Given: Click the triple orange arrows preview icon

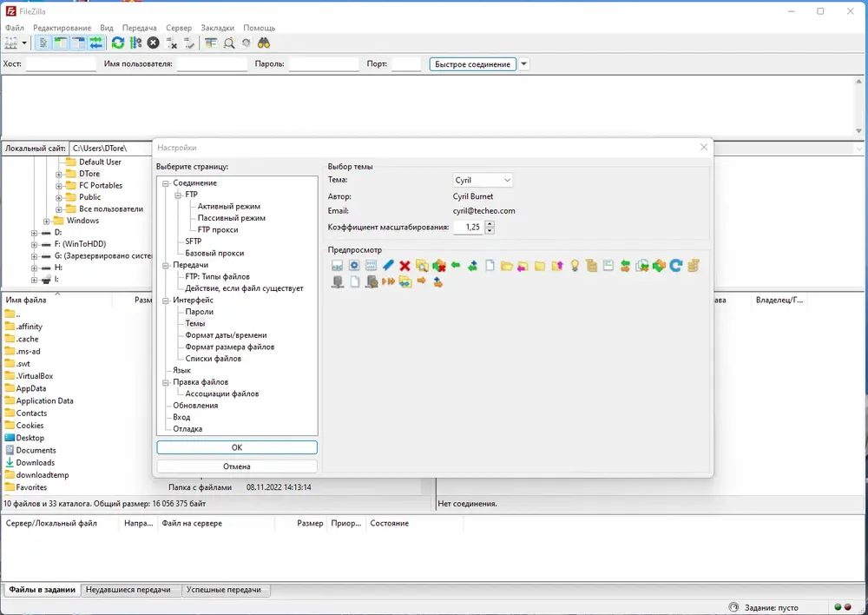Looking at the screenshot, I should [388, 282].
